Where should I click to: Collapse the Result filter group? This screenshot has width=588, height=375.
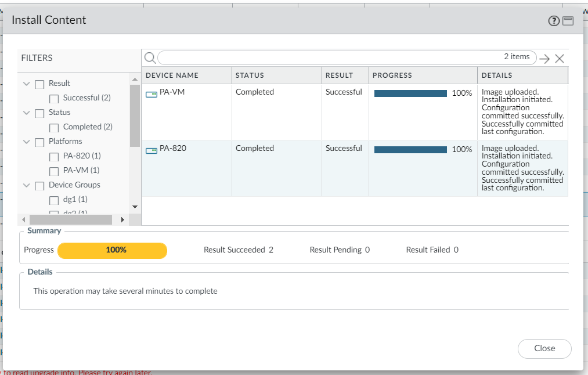click(26, 84)
